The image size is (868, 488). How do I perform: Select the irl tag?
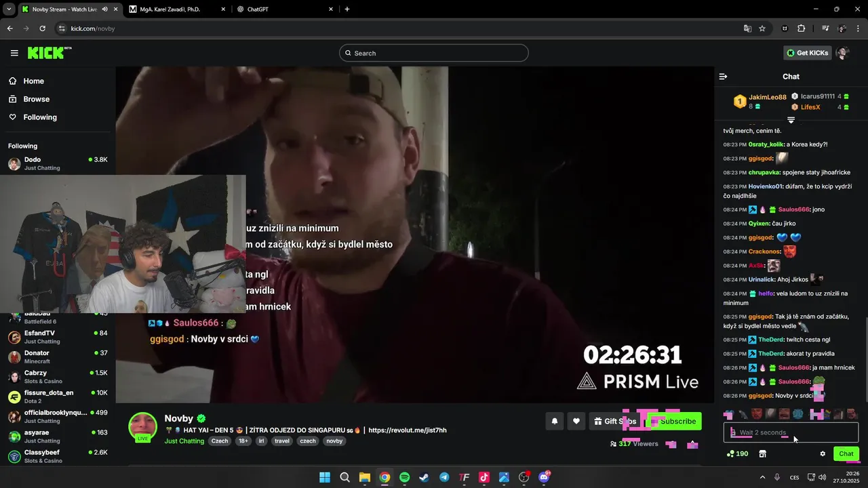[x=261, y=441]
